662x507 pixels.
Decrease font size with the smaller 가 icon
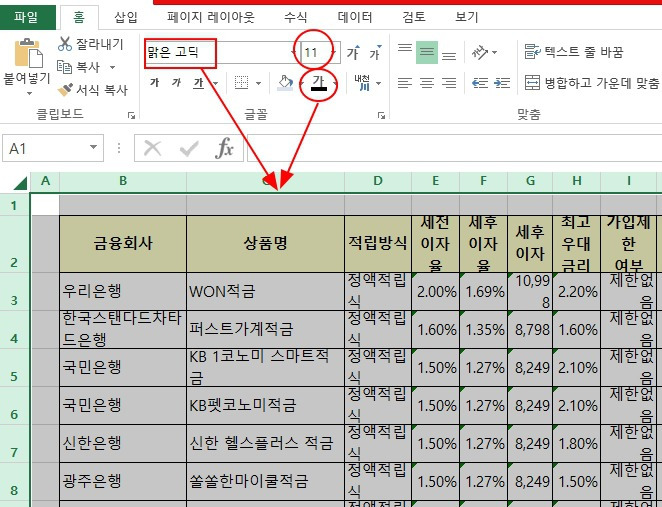coord(375,52)
